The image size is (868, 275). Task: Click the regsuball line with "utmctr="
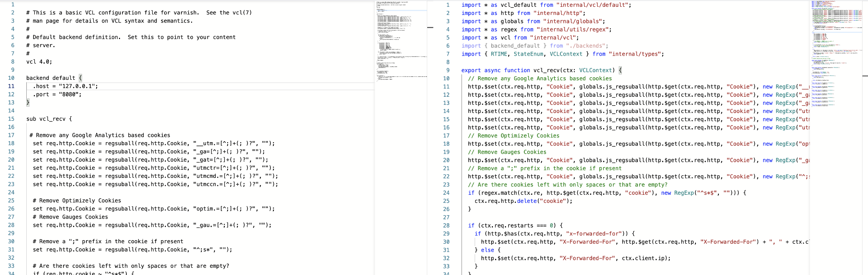(x=154, y=168)
